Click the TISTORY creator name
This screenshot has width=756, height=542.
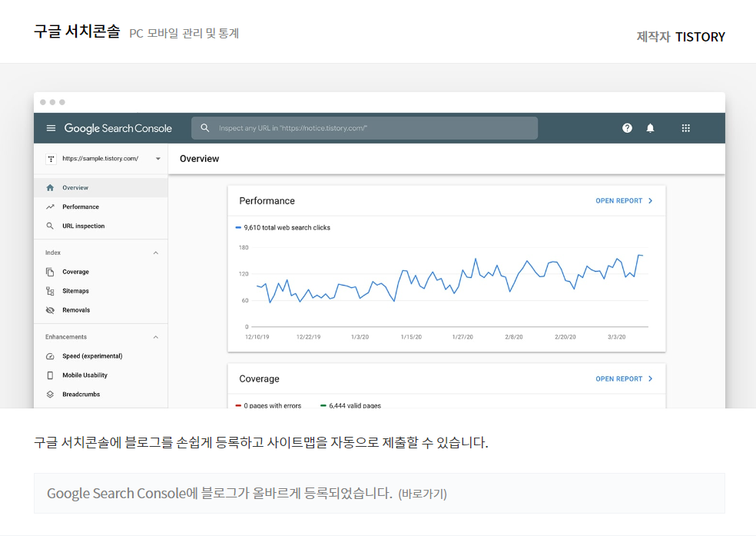pyautogui.click(x=700, y=37)
